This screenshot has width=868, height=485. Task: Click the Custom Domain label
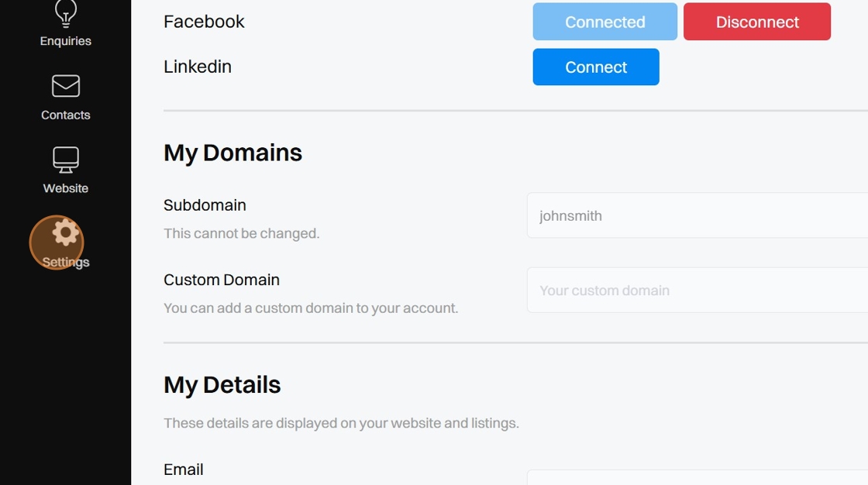tap(222, 280)
